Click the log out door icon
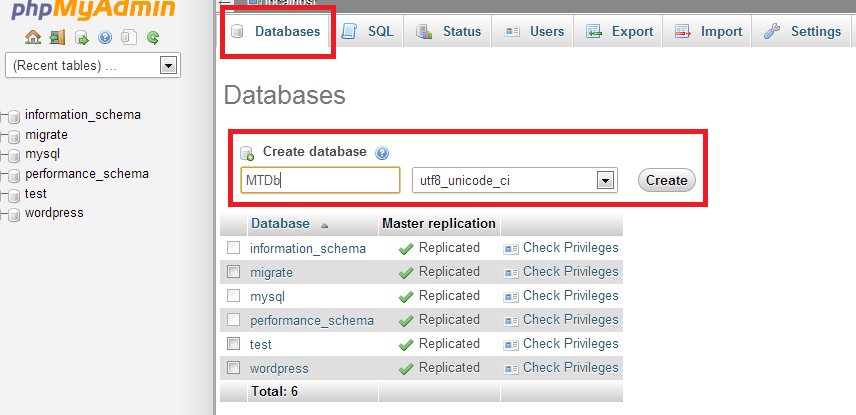Screen dimensions: 856x415 [x=57, y=38]
